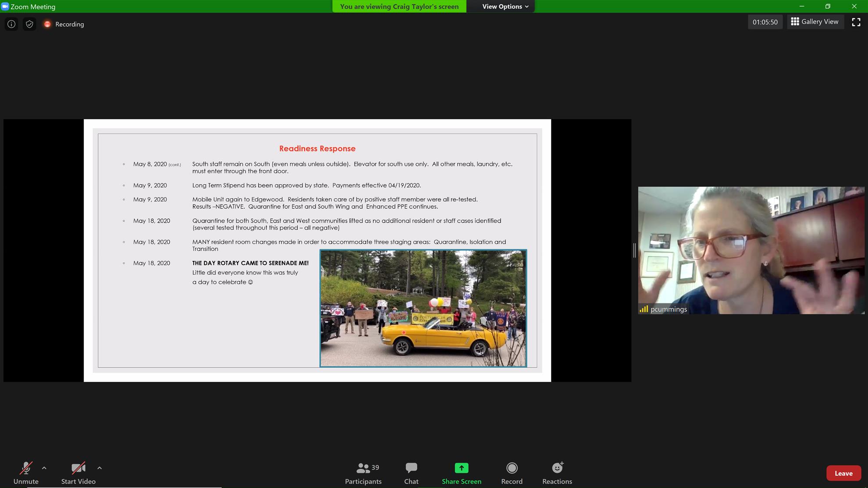The width and height of the screenshot is (868, 488).
Task: Open the meeting information icon
Action: pos(11,24)
